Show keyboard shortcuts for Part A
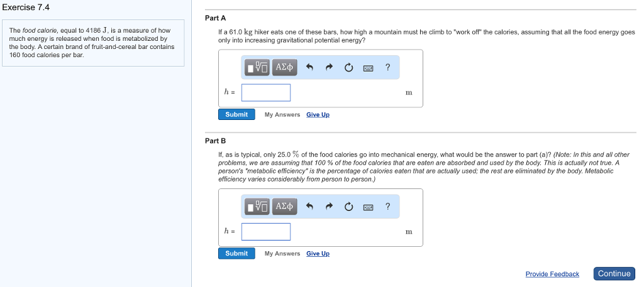Image resolution: width=644 pixels, height=287 pixels. [369, 68]
